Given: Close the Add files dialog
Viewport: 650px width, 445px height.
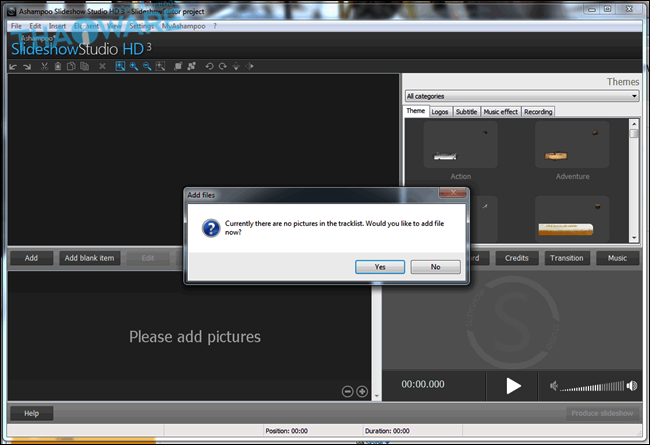Looking at the screenshot, I should 453,192.
